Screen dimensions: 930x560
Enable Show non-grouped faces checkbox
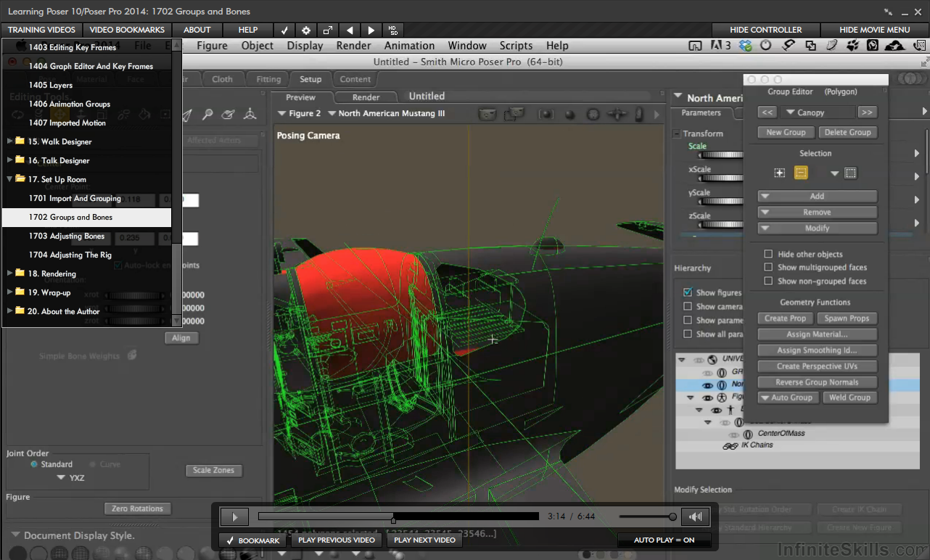click(x=768, y=281)
